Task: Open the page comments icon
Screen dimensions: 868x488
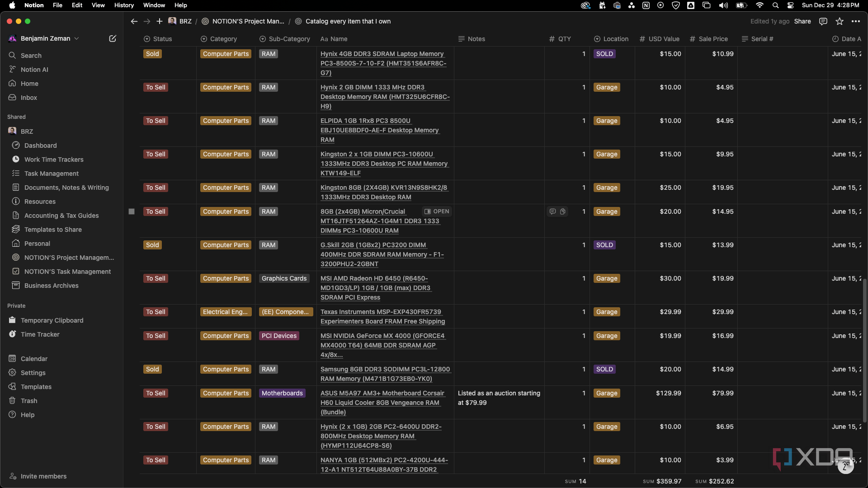Action: [823, 21]
